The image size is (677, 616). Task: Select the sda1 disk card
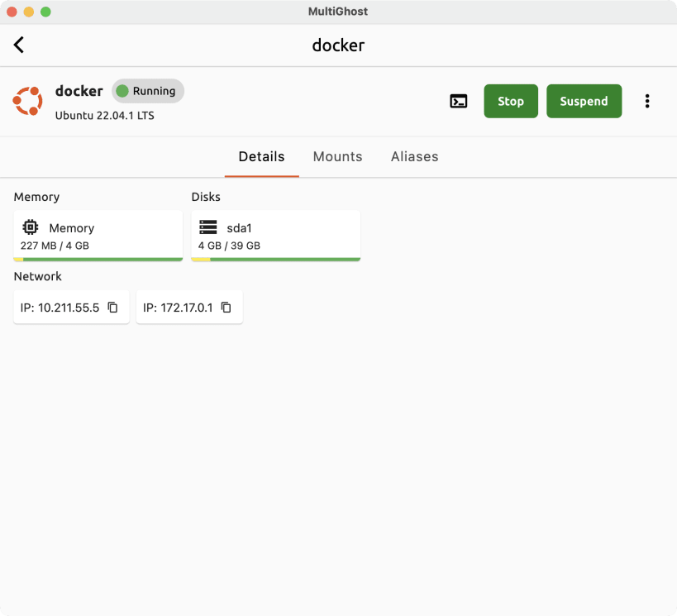point(276,236)
